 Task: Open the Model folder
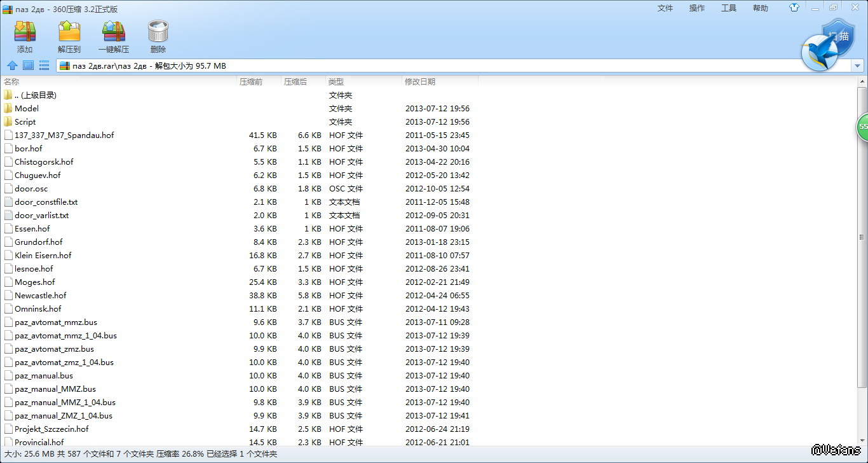(x=26, y=109)
